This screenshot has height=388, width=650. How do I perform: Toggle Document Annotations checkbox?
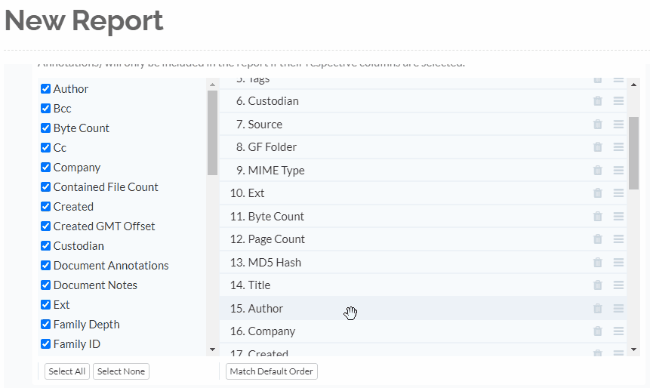46,265
